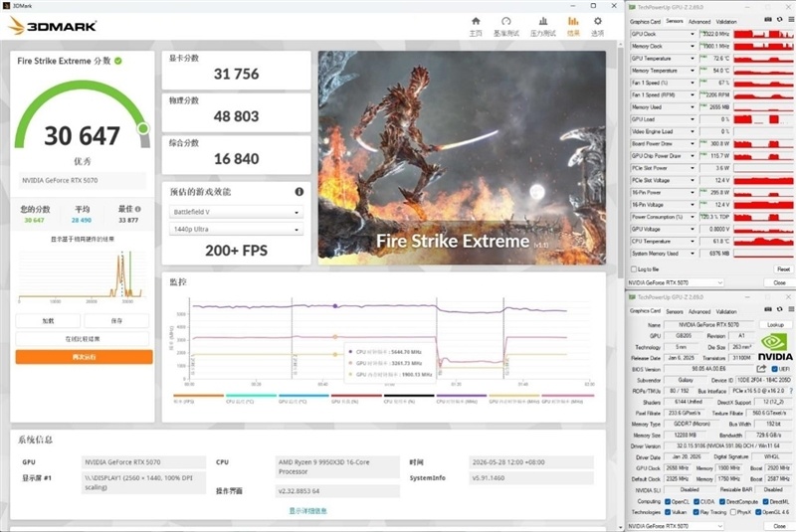This screenshot has width=796, height=532.
Task: Open the stress tests (压力测试) icon
Action: click(543, 21)
